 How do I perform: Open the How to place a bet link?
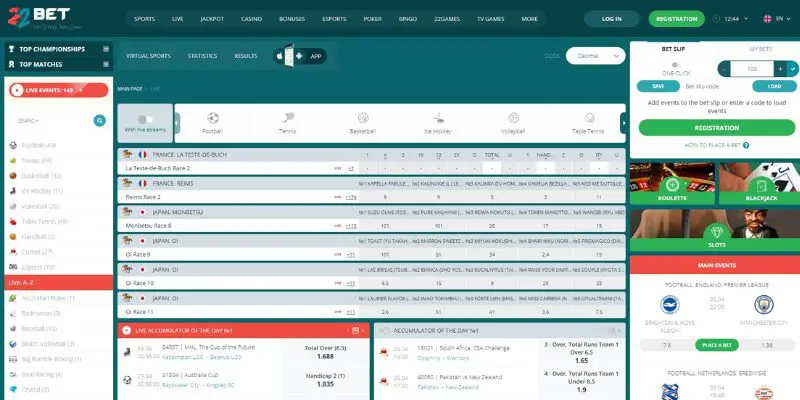coord(712,145)
